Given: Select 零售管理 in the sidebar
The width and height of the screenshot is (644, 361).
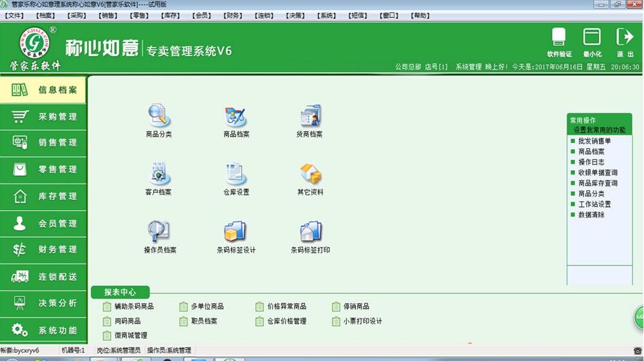Looking at the screenshot, I should (x=43, y=170).
